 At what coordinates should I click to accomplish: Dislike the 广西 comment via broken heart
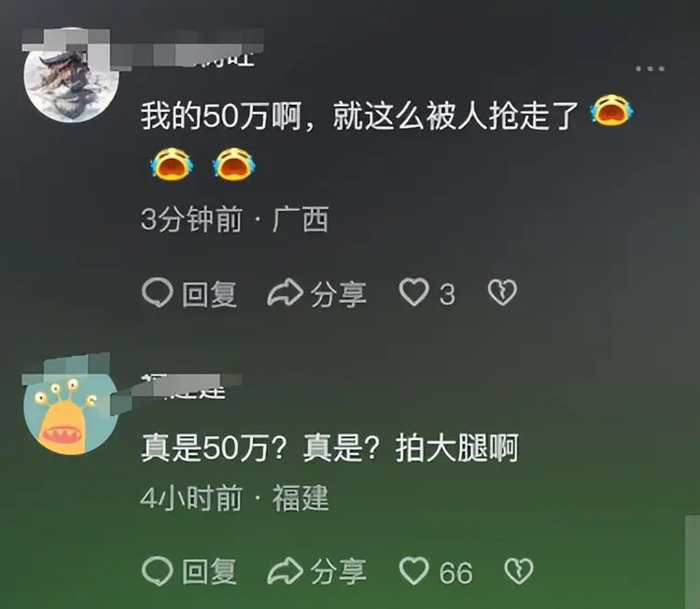(x=502, y=292)
